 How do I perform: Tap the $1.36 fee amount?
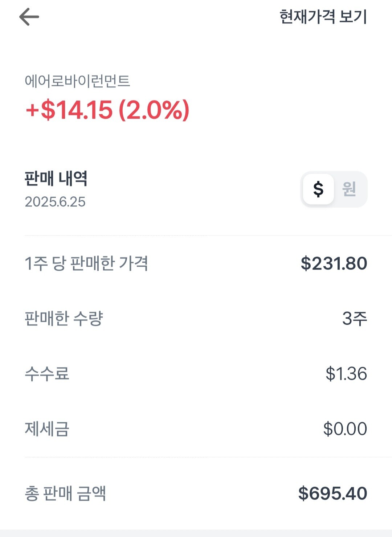click(346, 374)
